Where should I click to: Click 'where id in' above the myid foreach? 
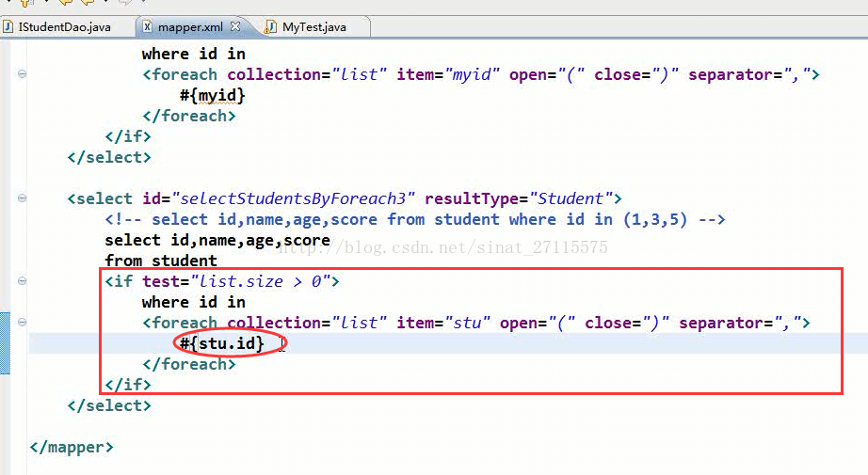pos(193,54)
